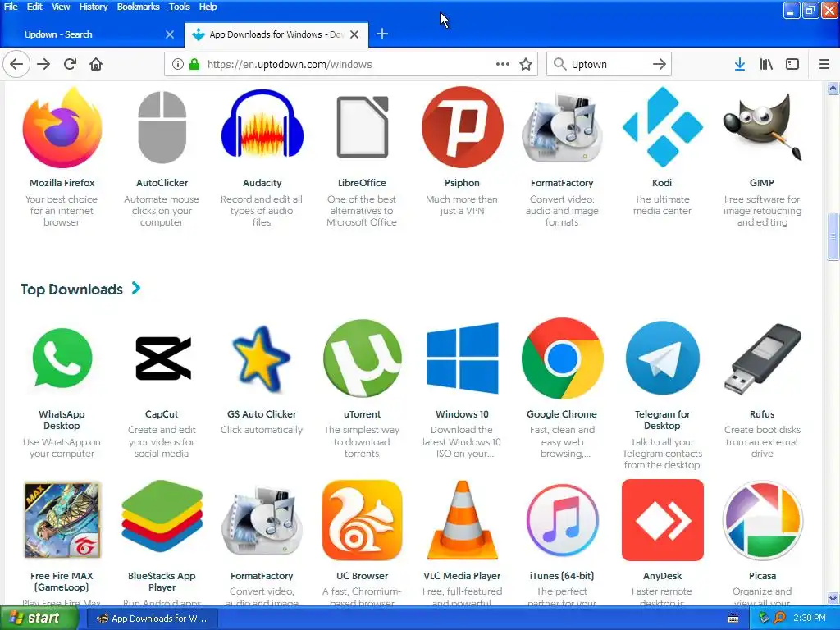Open the Google Chrome icon
Screen dimensions: 840x630
click(562, 358)
